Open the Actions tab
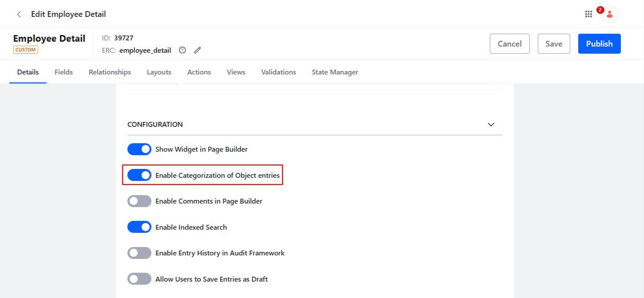The height and width of the screenshot is (298, 644). (x=199, y=72)
